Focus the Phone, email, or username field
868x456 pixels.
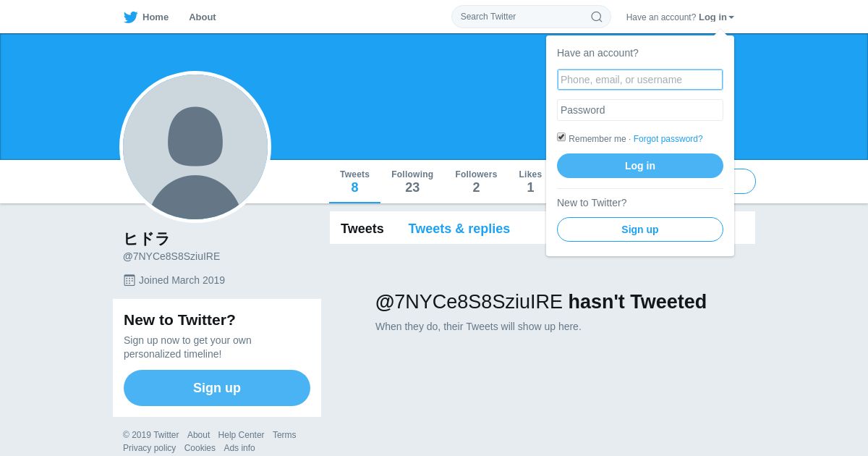coord(640,80)
